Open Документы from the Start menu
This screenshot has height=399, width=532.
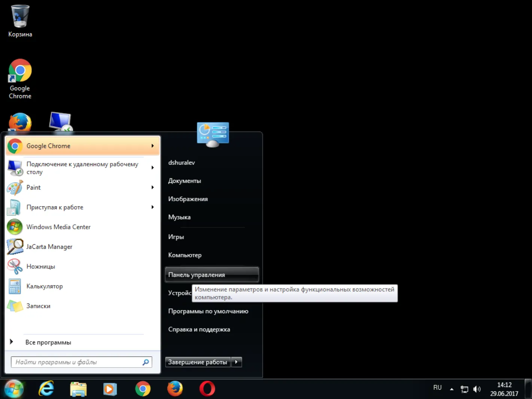[212, 181]
